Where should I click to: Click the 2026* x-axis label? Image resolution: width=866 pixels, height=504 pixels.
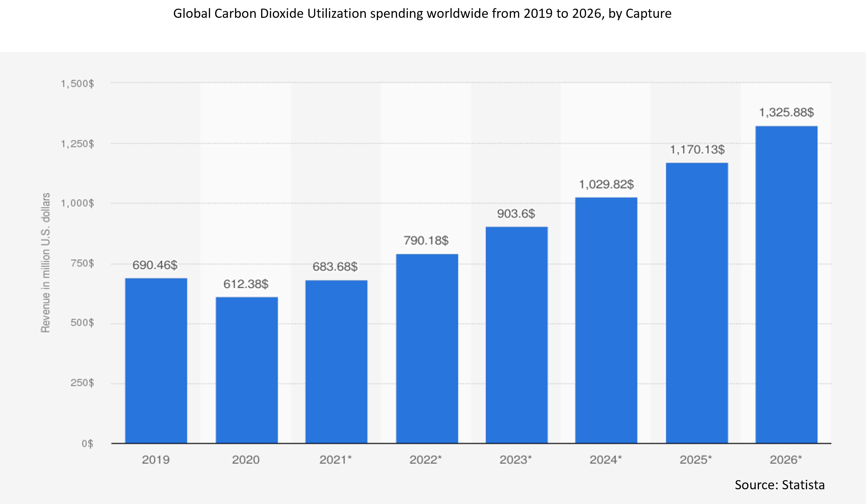[x=786, y=460]
